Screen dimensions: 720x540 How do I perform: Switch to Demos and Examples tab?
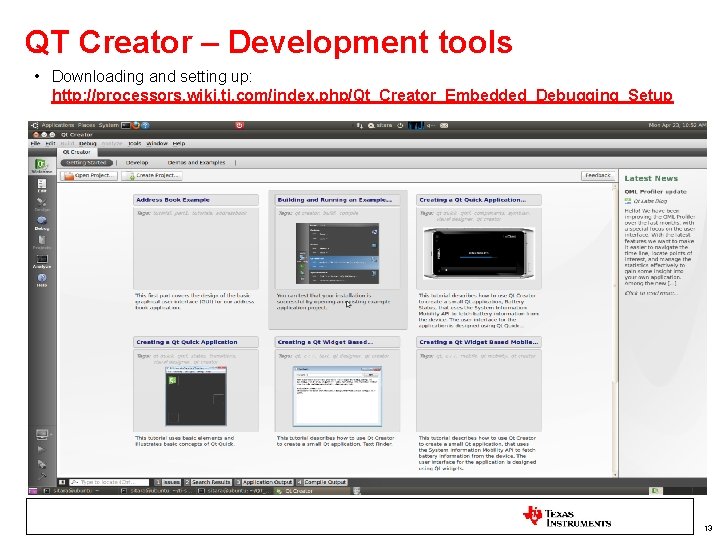coord(197,163)
